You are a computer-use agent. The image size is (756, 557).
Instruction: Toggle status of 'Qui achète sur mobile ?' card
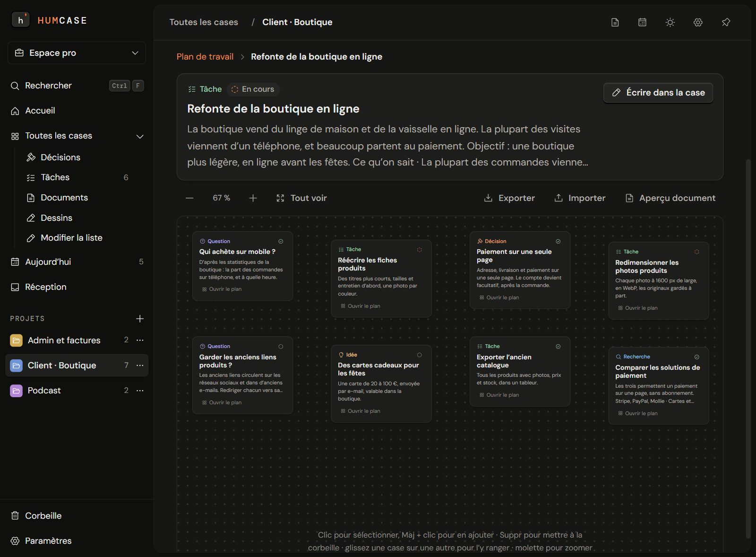[281, 242]
